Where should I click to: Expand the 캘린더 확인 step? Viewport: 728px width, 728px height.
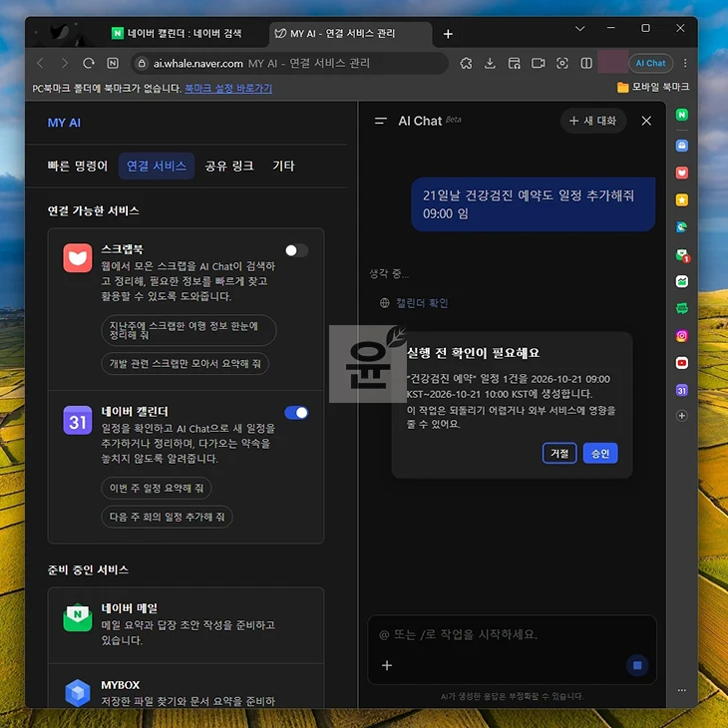(x=414, y=303)
